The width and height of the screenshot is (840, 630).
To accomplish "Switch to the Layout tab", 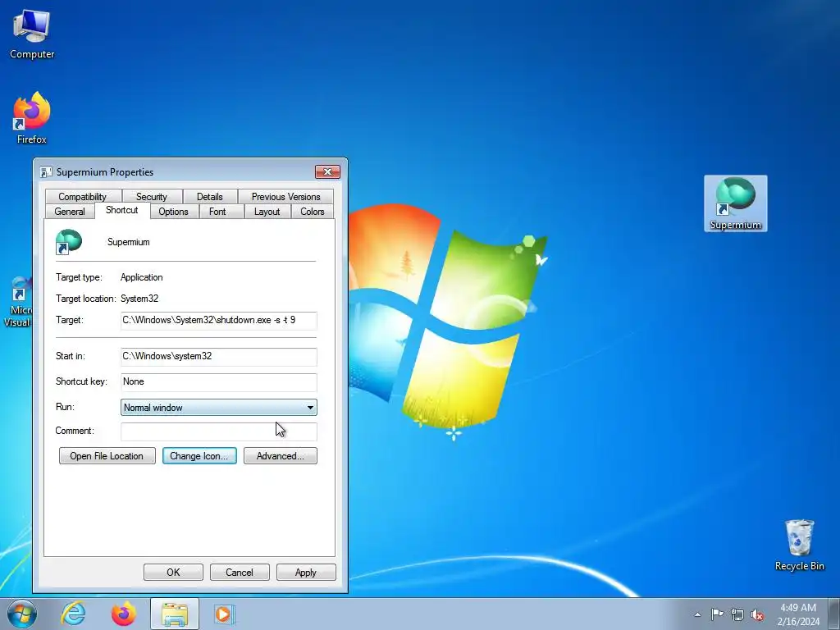I will (x=267, y=212).
